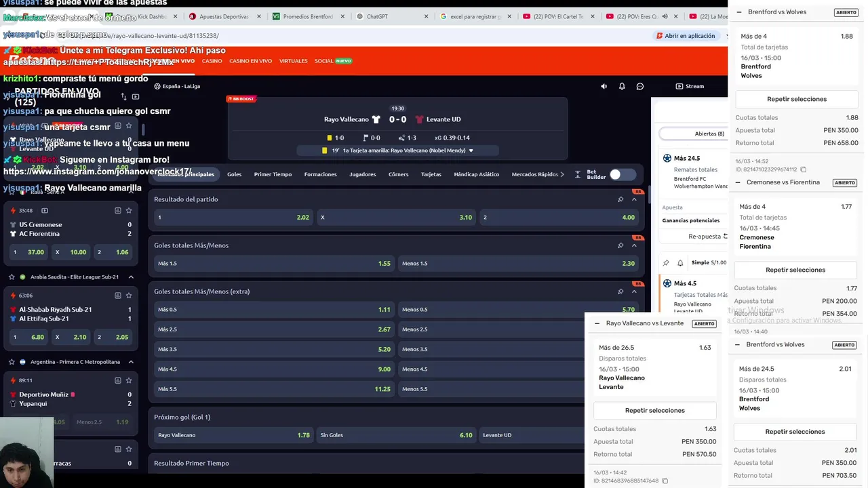Open the CASINO EN VIVO menu
The width and height of the screenshot is (868, 488).
click(250, 61)
